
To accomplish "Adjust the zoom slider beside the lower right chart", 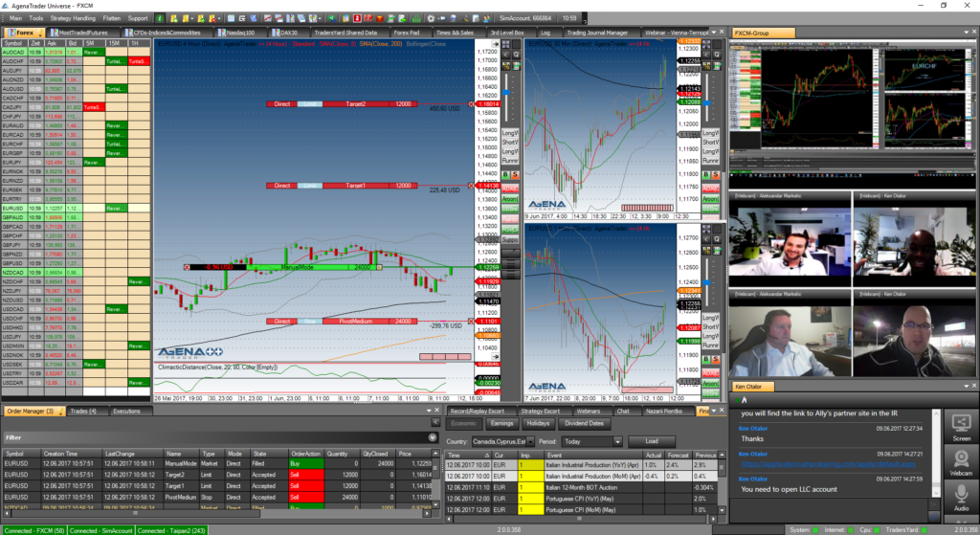I will [x=707, y=282].
